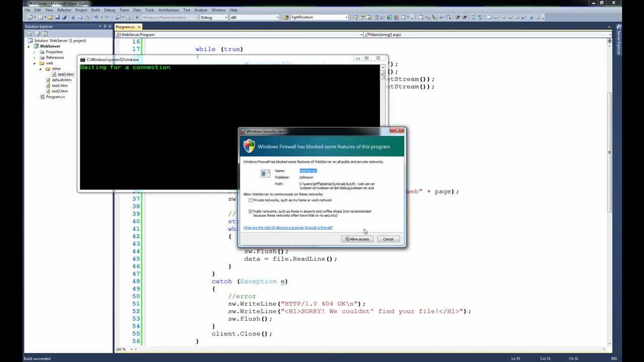Close the Solution Explorer panel
Viewport: 644px width, 362px height.
[110, 26]
